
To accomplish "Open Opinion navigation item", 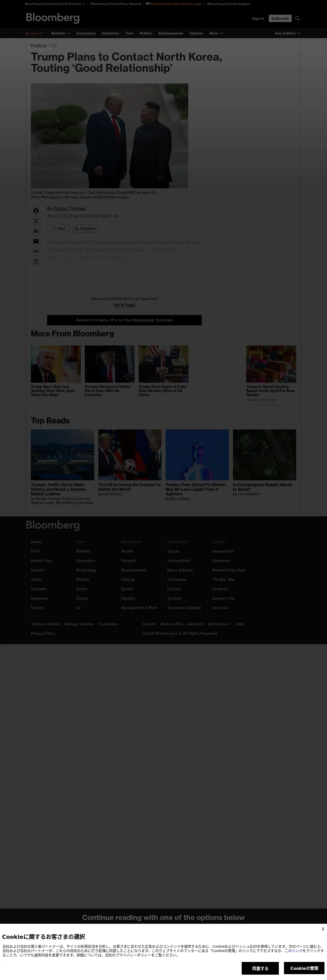I will pos(196,34).
